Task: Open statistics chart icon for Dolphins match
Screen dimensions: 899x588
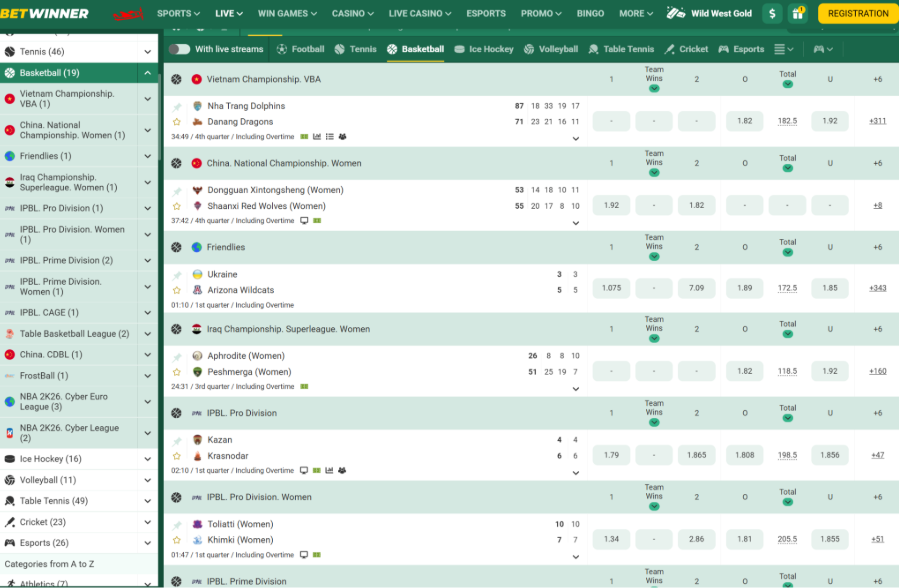Action: [x=316, y=136]
